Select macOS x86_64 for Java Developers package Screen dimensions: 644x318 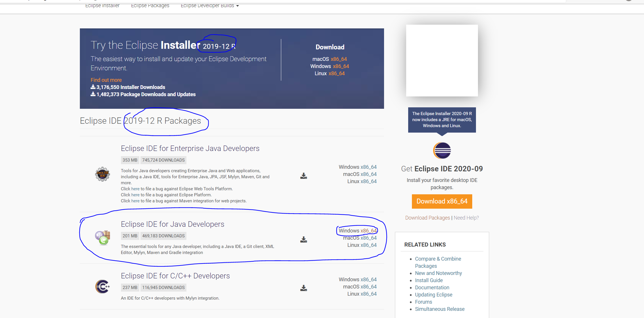(x=369, y=238)
